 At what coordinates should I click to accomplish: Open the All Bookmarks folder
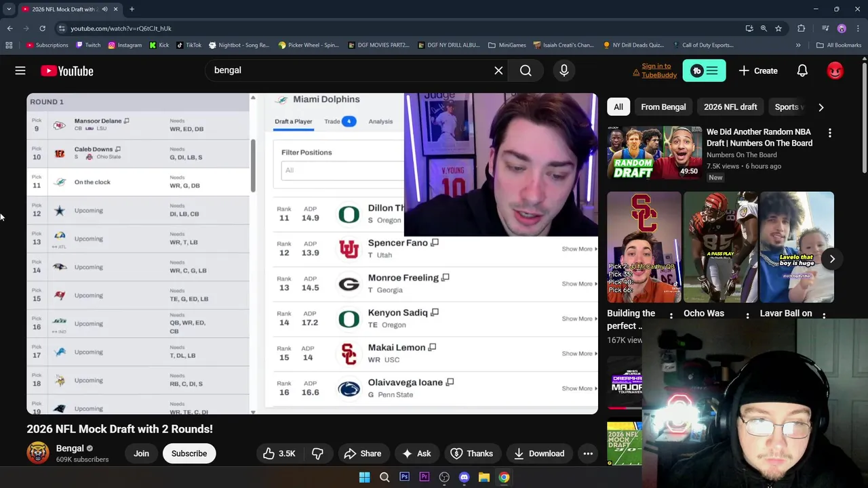click(839, 45)
